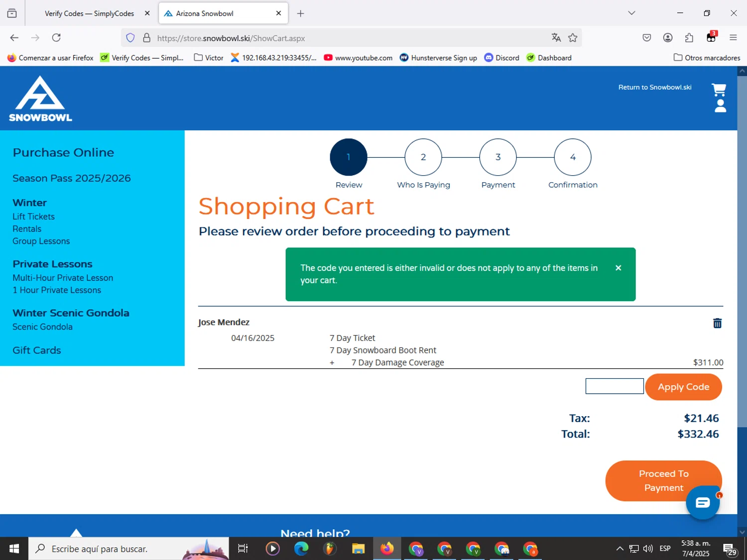Open the Windows Start menu

coord(14,549)
